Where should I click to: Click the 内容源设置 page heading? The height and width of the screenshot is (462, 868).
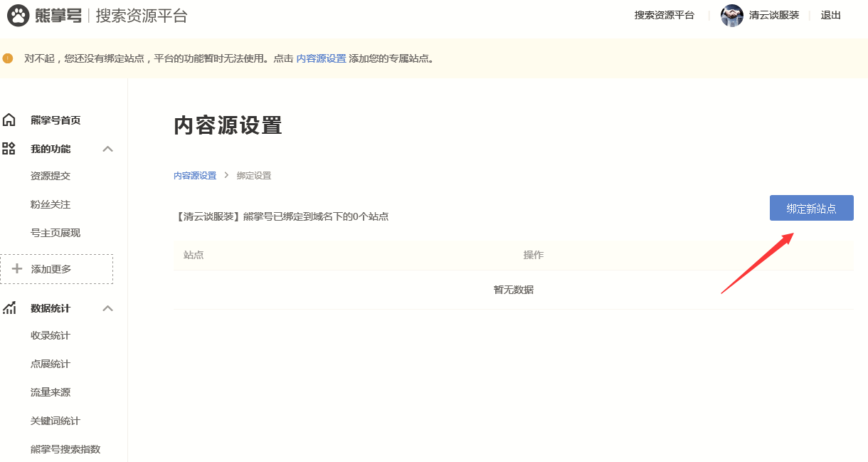pos(228,125)
